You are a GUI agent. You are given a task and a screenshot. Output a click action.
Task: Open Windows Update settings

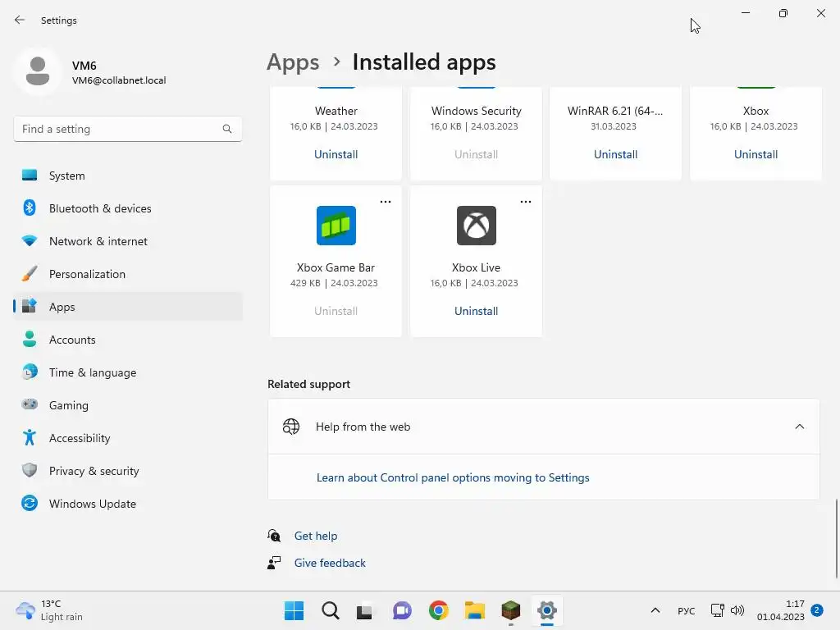click(128, 504)
